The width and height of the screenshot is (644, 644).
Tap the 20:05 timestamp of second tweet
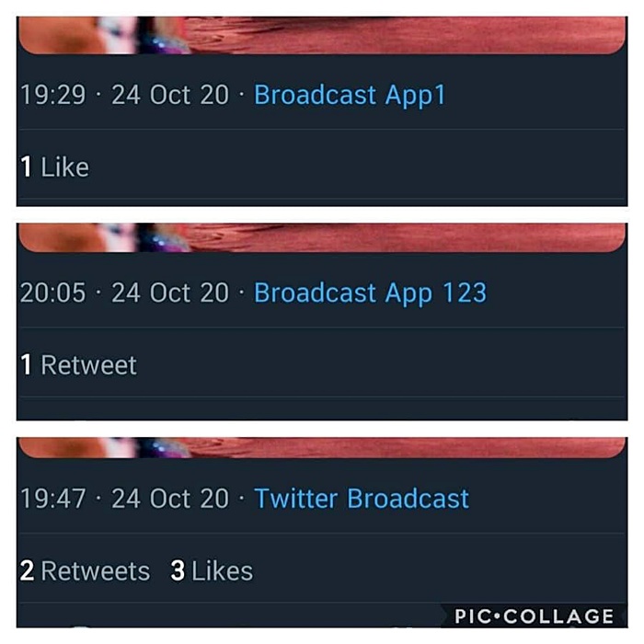pyautogui.click(x=53, y=293)
